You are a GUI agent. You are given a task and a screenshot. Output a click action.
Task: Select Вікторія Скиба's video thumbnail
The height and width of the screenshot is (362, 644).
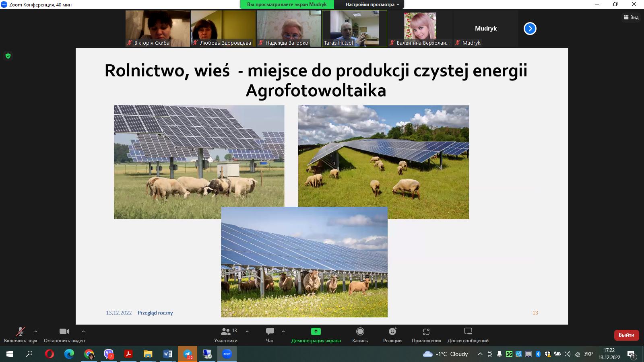click(158, 29)
